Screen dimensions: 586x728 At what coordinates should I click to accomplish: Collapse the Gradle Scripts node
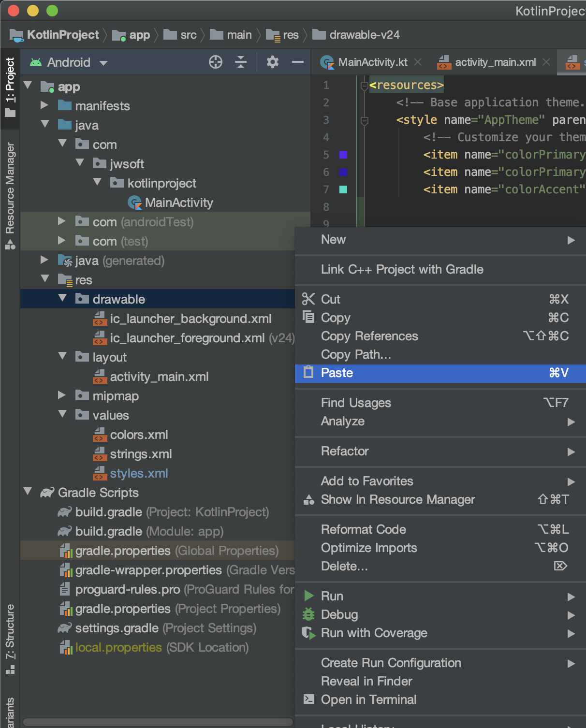click(28, 492)
